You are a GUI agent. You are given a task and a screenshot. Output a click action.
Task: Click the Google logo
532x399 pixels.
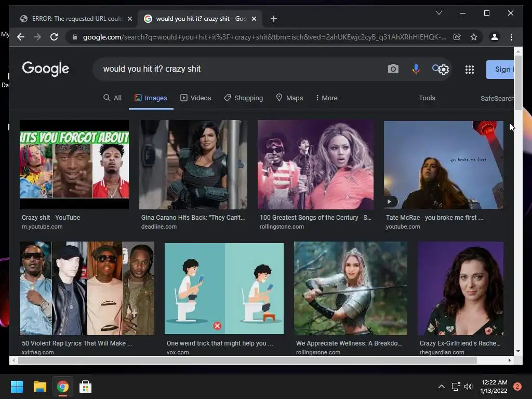click(46, 69)
